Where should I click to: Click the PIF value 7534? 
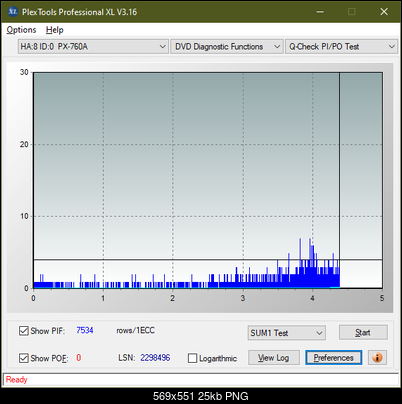click(85, 330)
